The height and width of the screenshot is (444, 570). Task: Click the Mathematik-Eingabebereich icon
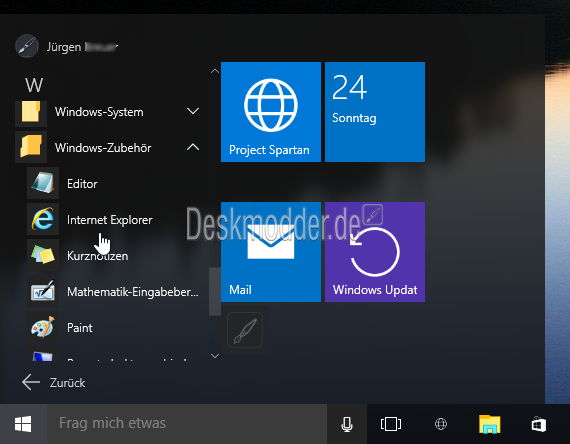click(x=43, y=291)
